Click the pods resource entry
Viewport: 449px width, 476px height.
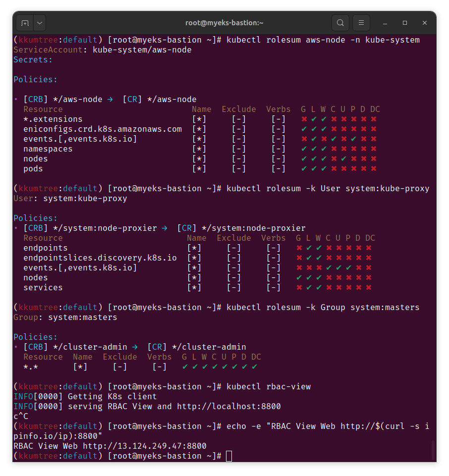coord(33,169)
